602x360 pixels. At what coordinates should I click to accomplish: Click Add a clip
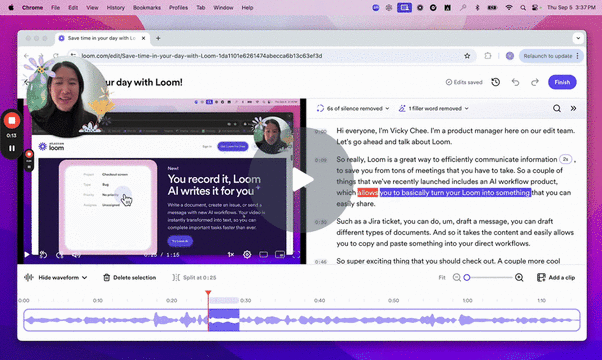tap(556, 277)
